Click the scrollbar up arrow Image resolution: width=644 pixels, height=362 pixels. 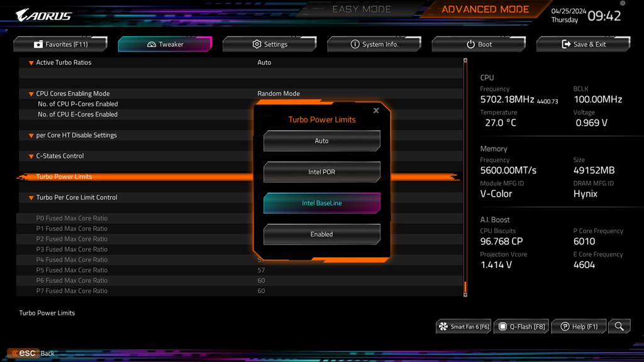pyautogui.click(x=465, y=60)
